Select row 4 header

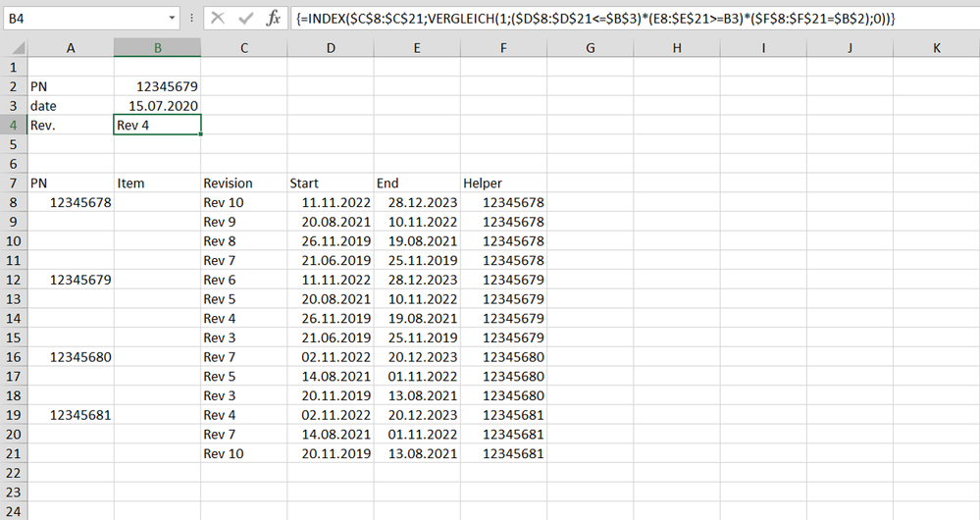(x=13, y=125)
